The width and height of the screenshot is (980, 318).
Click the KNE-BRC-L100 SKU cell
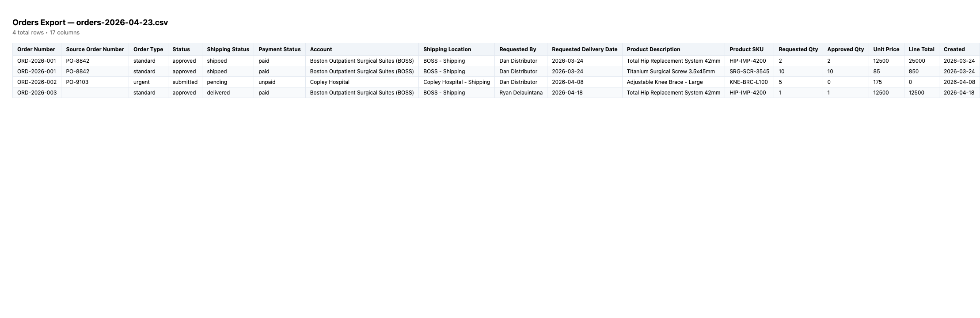(x=749, y=82)
